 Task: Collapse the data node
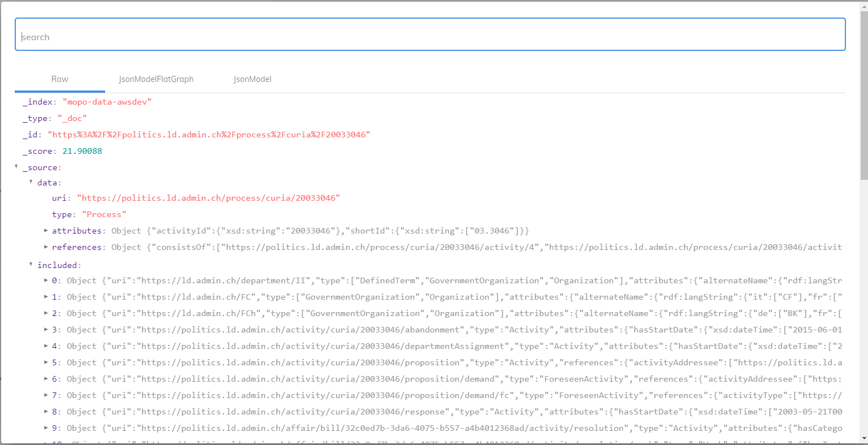coord(31,182)
